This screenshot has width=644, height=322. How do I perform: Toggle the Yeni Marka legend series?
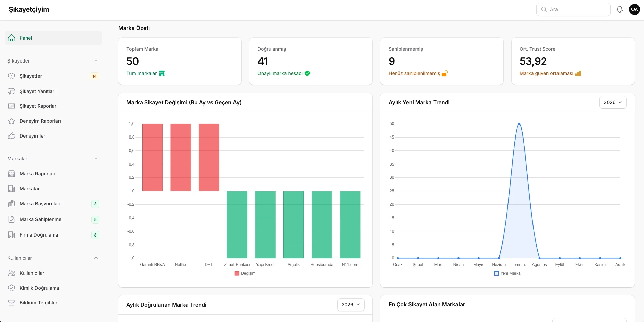507,273
